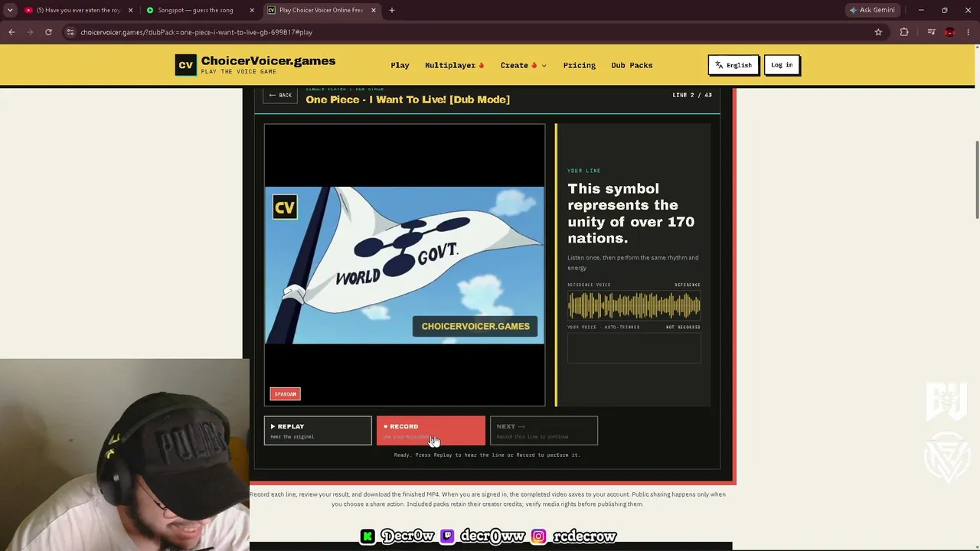Viewport: 980px width, 551px height.
Task: Click the "Listen once, then perform" instruction text
Action: [632, 262]
